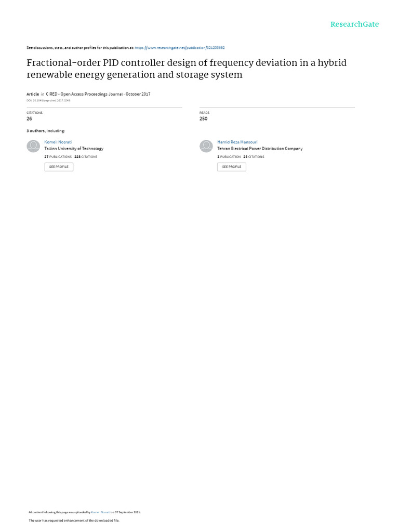399x532 pixels.
Task: Click Mansouri's 26 citations count
Action: (254, 156)
